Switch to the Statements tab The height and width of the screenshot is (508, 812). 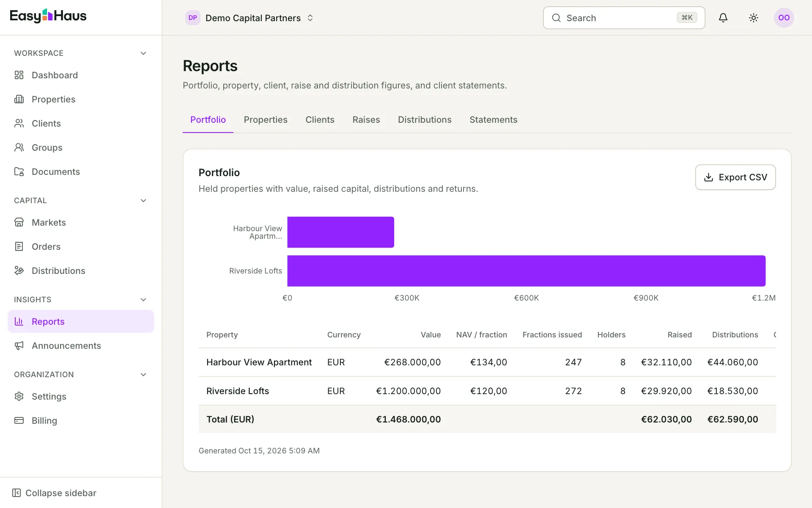(494, 120)
